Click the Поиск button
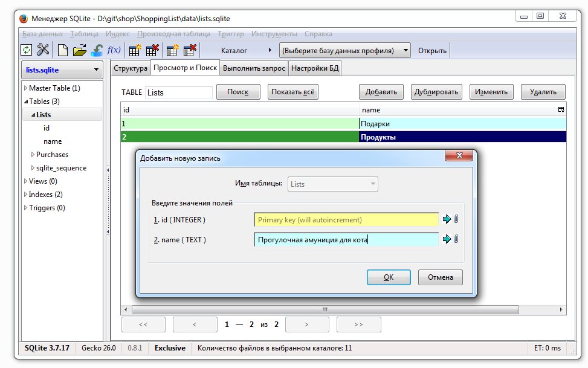The height and width of the screenshot is (368, 588). (x=238, y=92)
